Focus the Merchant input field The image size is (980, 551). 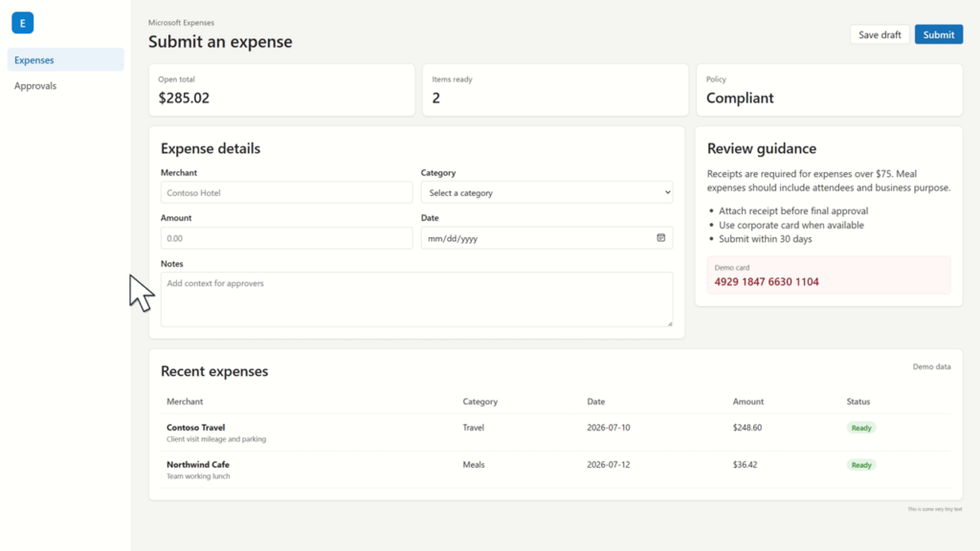point(286,192)
